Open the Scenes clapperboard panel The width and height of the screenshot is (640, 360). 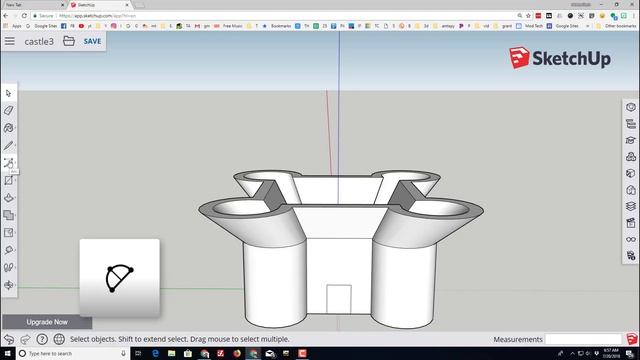click(631, 223)
